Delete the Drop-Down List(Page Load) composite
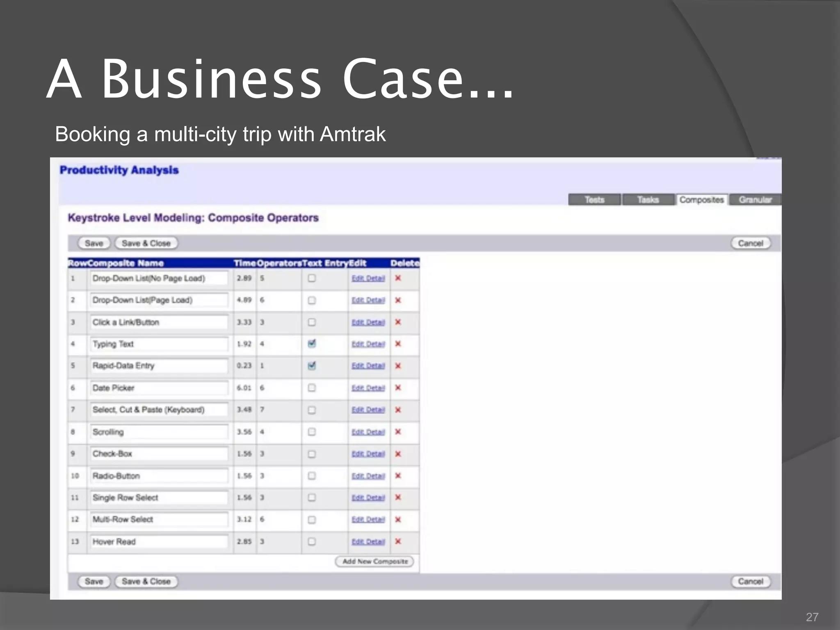 [397, 300]
